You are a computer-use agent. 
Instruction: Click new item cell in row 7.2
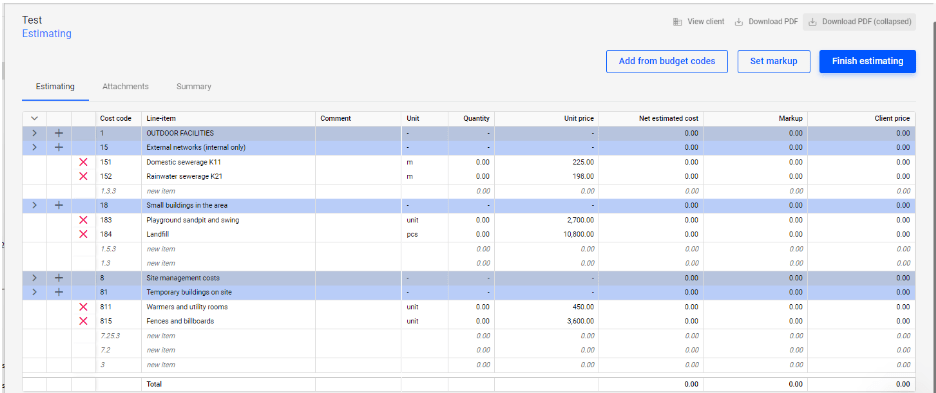228,350
